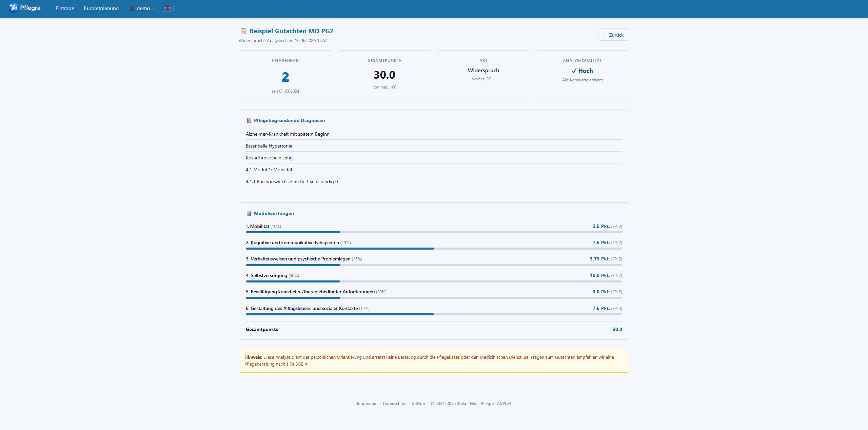The width and height of the screenshot is (868, 430).
Task: Open the Datenschutz footer link
Action: 394,404
